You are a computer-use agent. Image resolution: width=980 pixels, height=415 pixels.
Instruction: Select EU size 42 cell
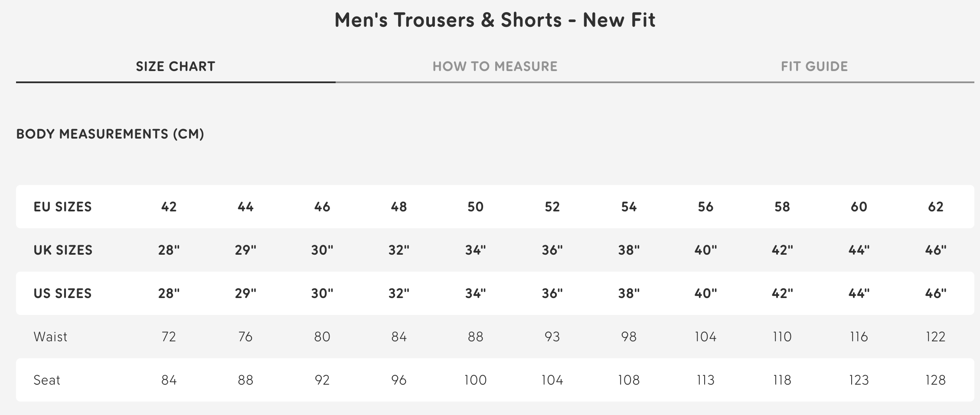(x=169, y=207)
